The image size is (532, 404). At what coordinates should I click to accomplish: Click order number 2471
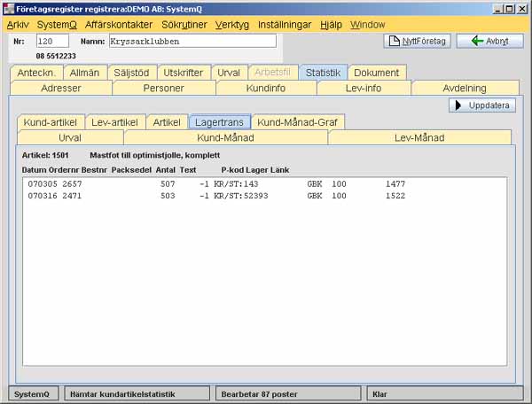(x=72, y=196)
